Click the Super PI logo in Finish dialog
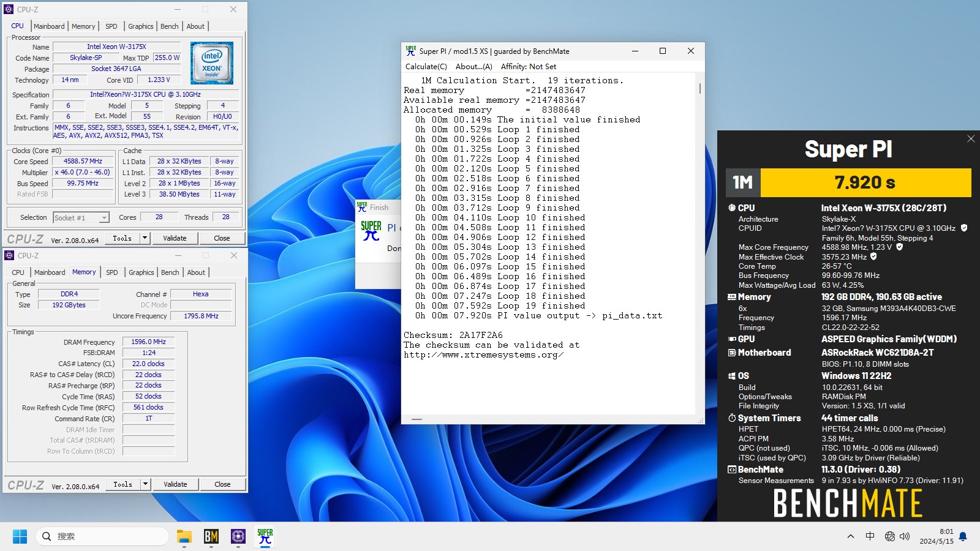The height and width of the screenshot is (551, 980). (371, 230)
